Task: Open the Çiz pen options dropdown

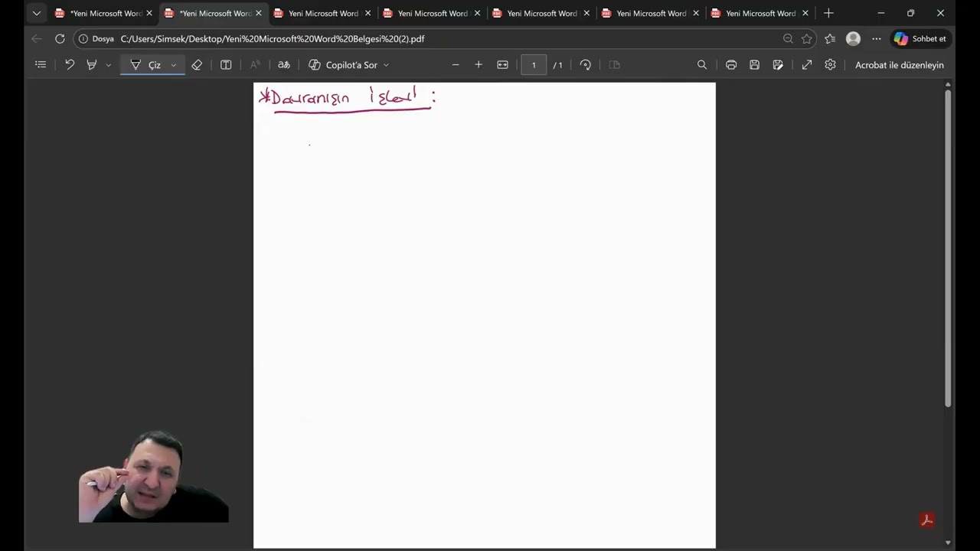Action: click(174, 65)
